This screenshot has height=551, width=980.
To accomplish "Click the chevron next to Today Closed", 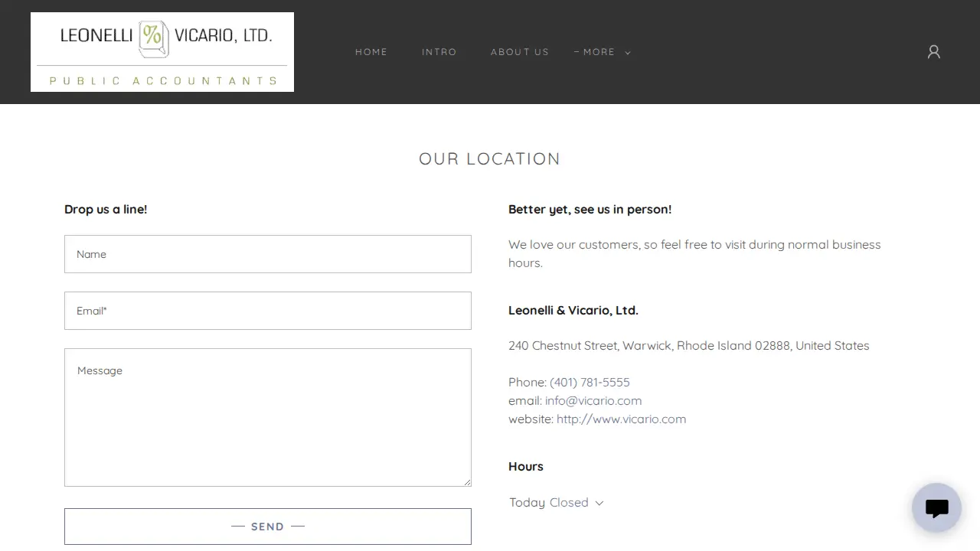I will tap(599, 503).
